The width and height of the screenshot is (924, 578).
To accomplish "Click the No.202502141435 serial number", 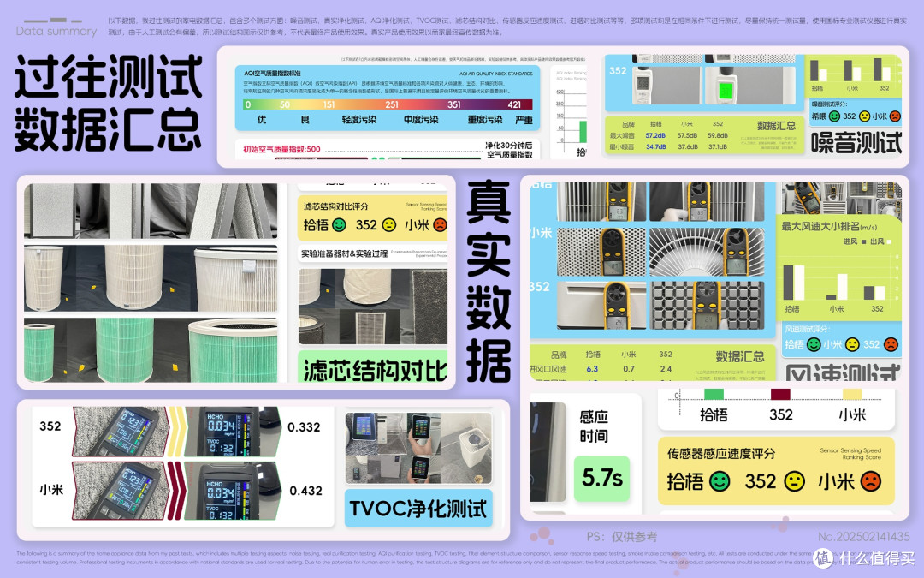I will [x=864, y=537].
